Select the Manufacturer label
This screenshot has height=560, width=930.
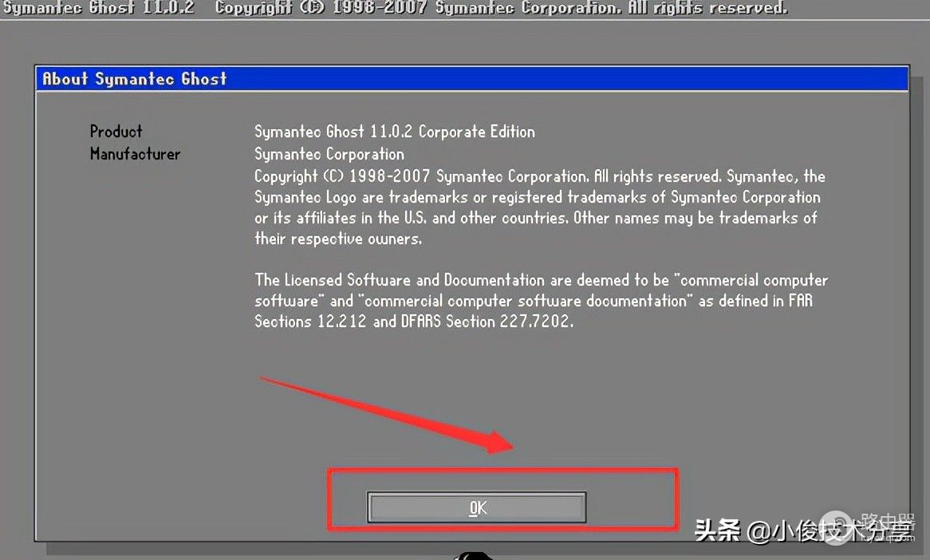[x=136, y=154]
